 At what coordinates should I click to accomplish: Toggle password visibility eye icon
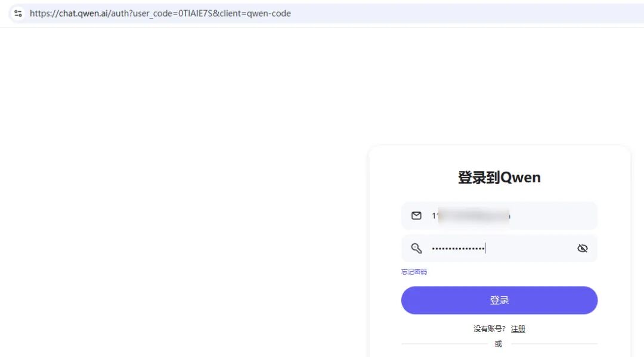(x=583, y=249)
